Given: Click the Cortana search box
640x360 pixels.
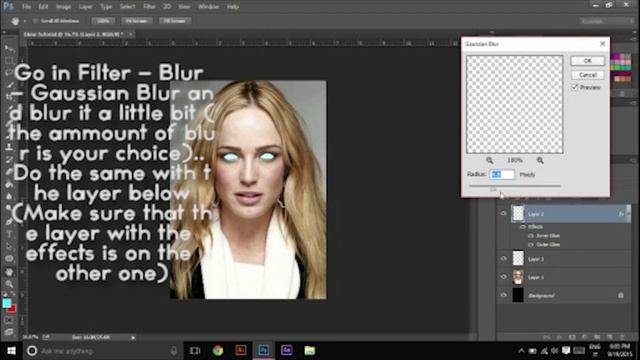Looking at the screenshot, I should tap(102, 351).
